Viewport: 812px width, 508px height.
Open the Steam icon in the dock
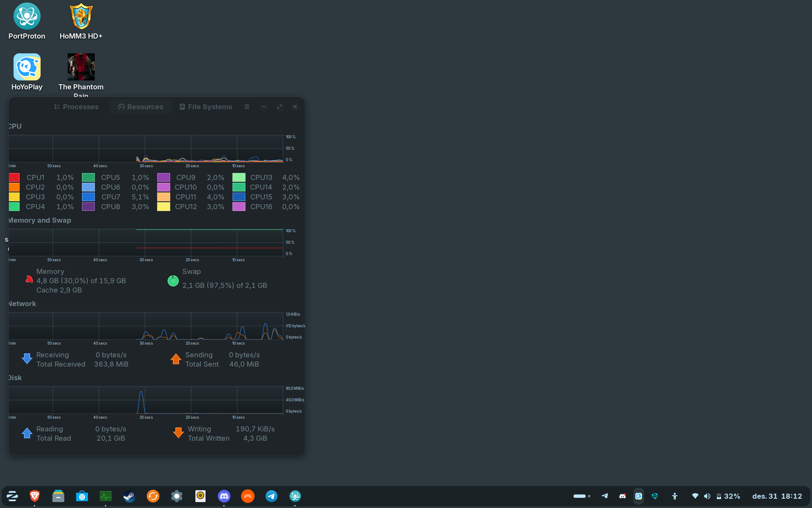pyautogui.click(x=129, y=496)
